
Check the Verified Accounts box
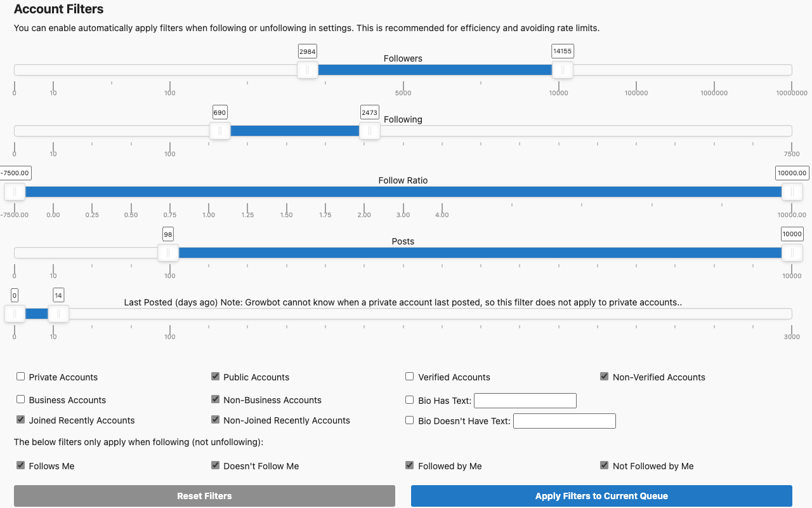click(x=409, y=376)
